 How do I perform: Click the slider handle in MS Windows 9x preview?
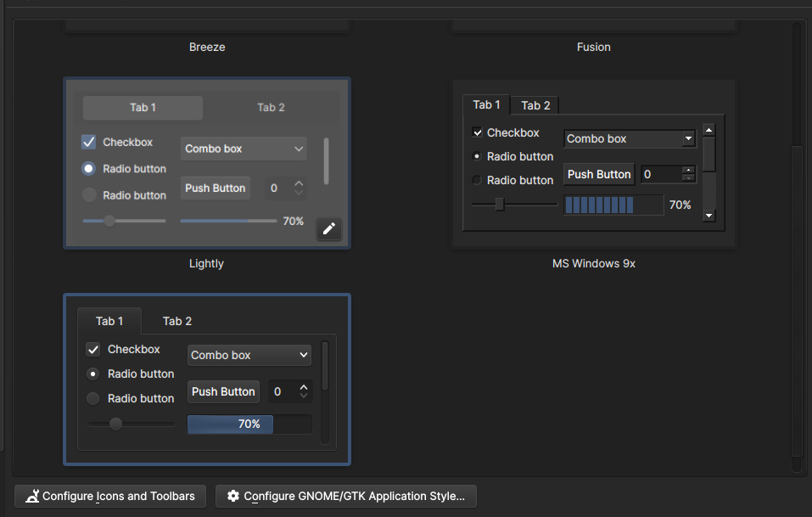500,204
